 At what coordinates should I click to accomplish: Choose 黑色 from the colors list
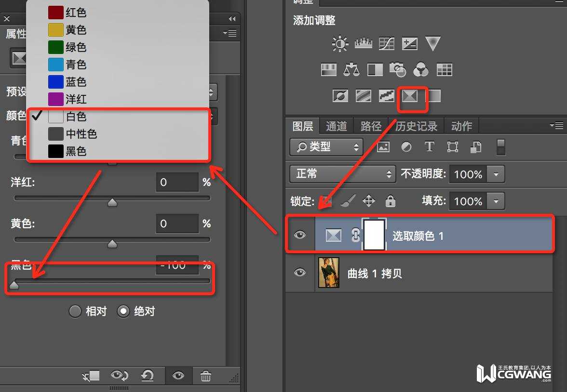(118, 151)
